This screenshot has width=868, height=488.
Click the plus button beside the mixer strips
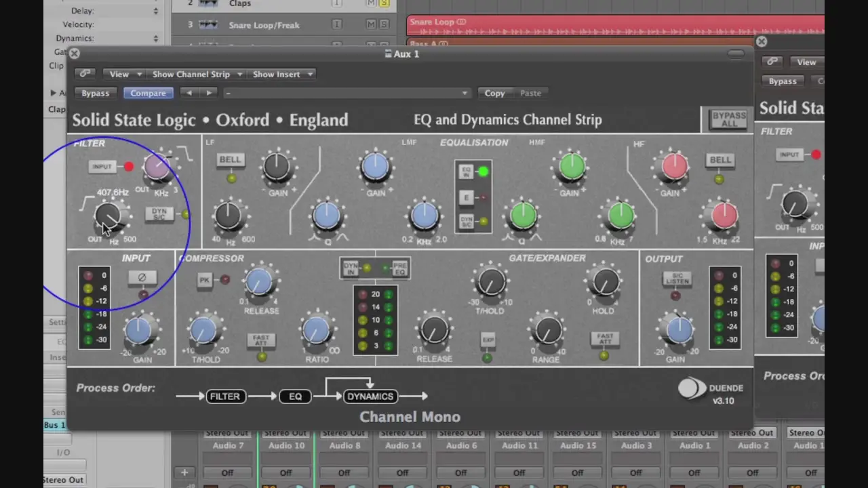[x=184, y=472]
